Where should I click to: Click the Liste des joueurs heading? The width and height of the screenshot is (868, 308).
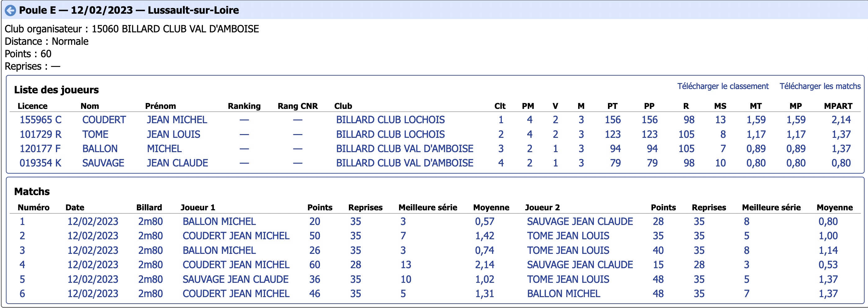click(56, 90)
